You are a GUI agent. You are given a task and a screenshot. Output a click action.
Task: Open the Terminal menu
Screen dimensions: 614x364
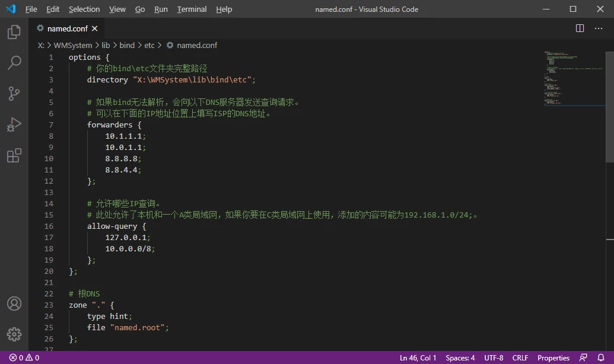192,9
